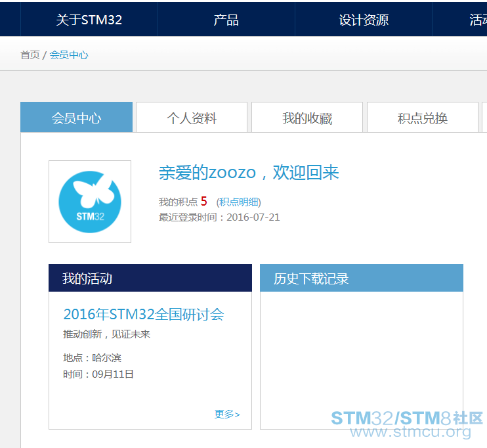
Task: Click the 历史下载记录 panel header
Action: pos(362,278)
